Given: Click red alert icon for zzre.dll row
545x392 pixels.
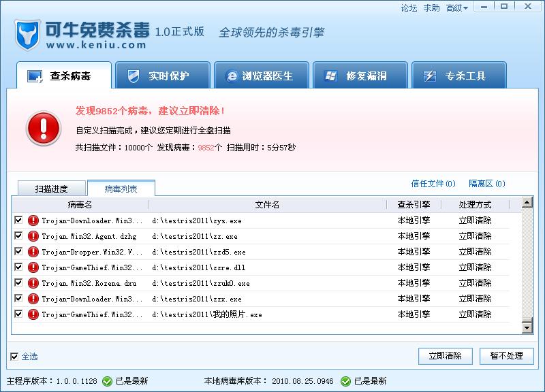Looking at the screenshot, I should (x=33, y=267).
